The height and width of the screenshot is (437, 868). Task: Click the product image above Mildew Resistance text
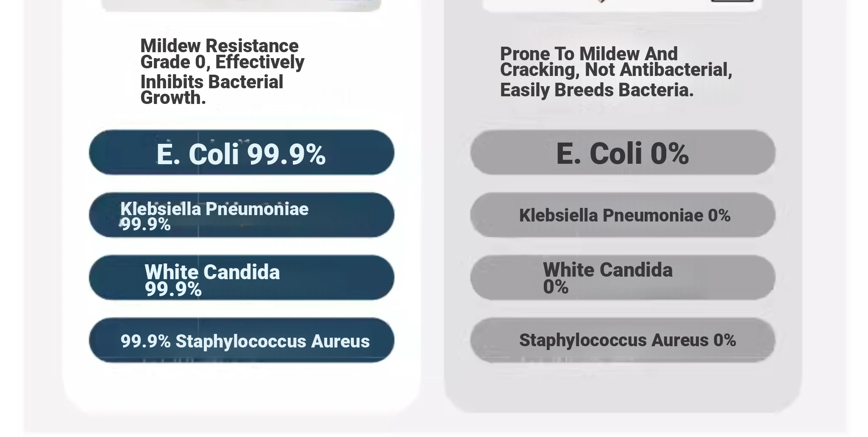click(x=241, y=5)
